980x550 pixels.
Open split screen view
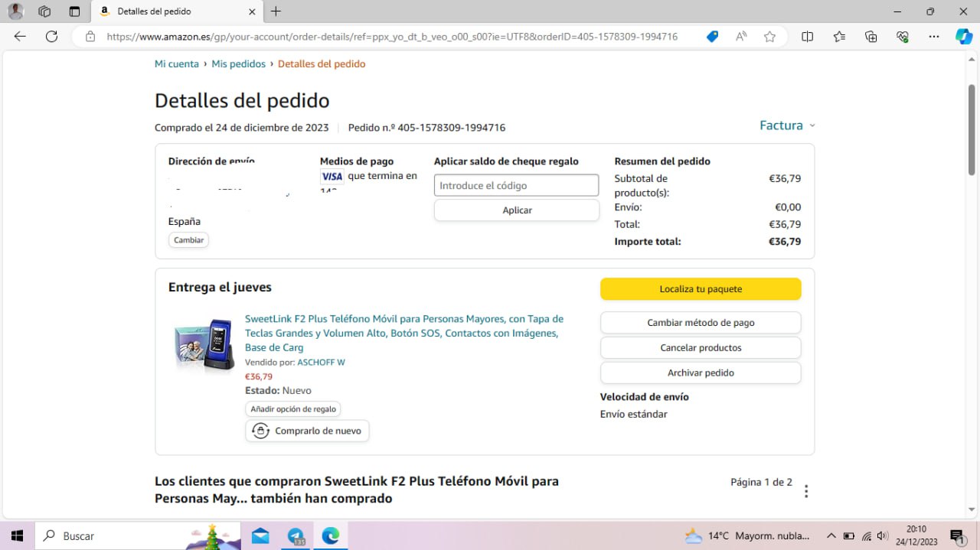pyautogui.click(x=807, y=36)
